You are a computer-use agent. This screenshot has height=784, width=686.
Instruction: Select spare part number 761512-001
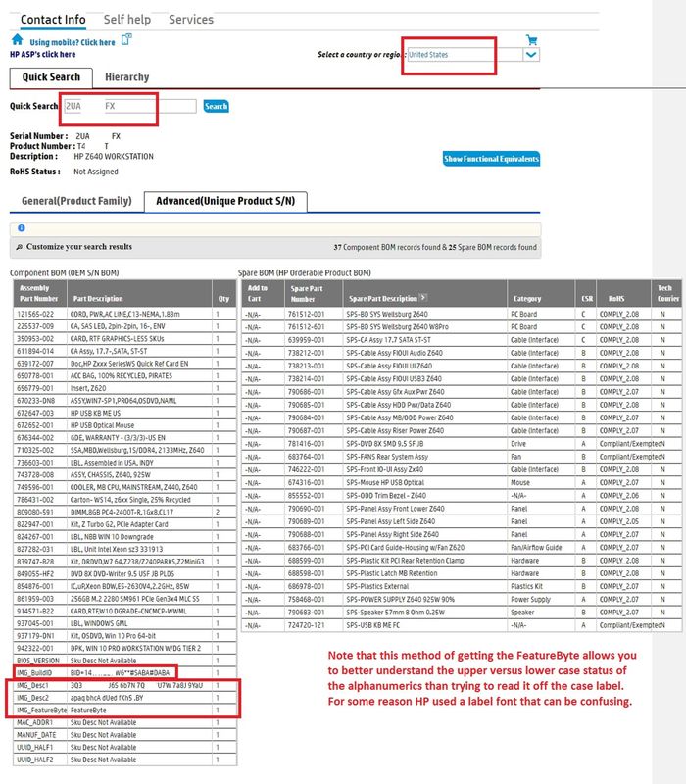coord(307,314)
